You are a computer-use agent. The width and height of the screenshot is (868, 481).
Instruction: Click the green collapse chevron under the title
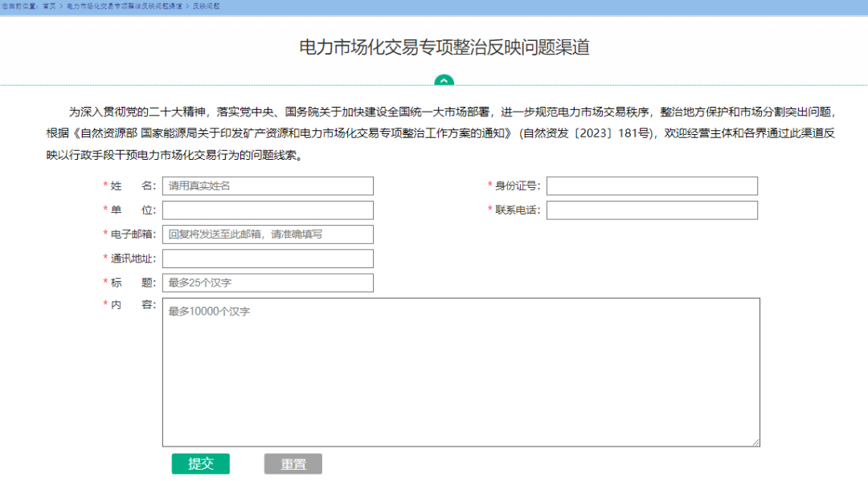pos(444,80)
